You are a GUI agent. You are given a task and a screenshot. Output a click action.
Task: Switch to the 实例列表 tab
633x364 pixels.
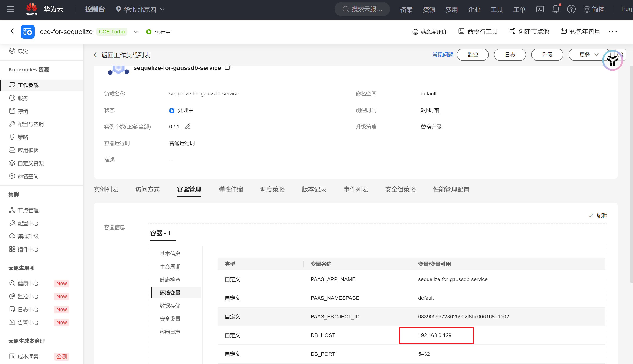click(106, 189)
